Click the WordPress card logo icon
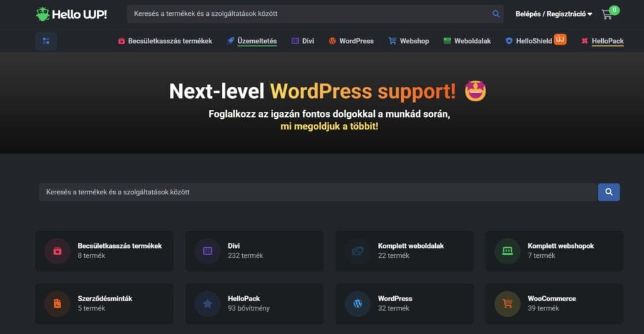This screenshot has width=644, height=334. (358, 304)
